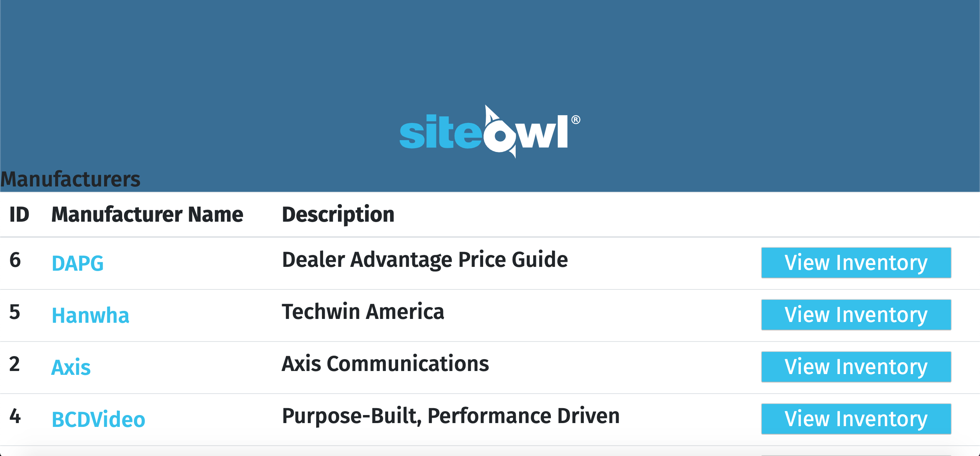Screen dimensions: 980x456
Task: Click the SiteOwl logo
Action: [x=489, y=132]
